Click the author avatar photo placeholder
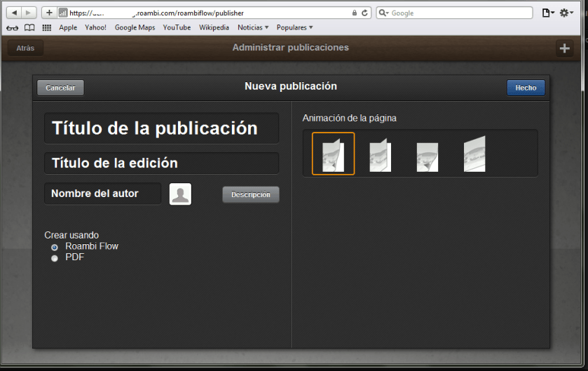 [180, 194]
